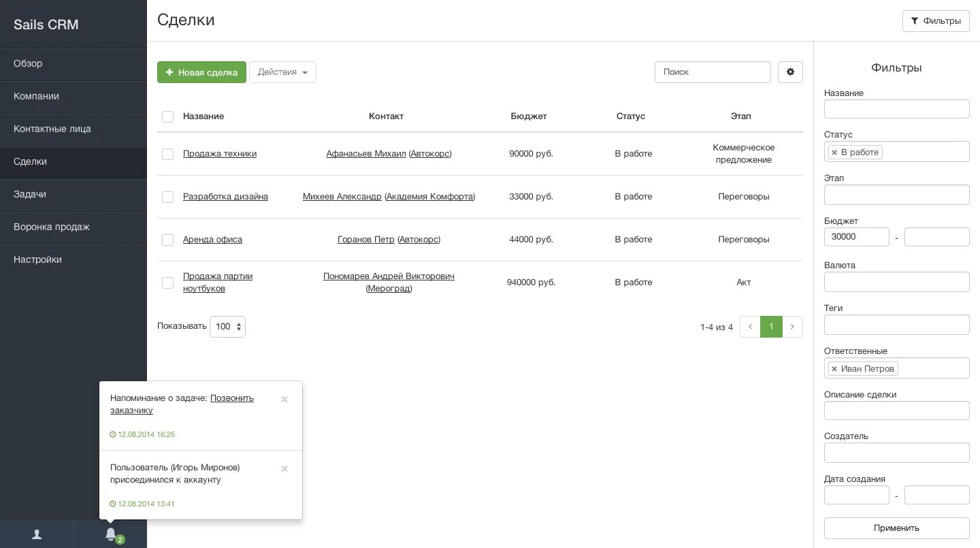Open the notifications bell icon
This screenshot has width=980, height=548.
coord(110,534)
